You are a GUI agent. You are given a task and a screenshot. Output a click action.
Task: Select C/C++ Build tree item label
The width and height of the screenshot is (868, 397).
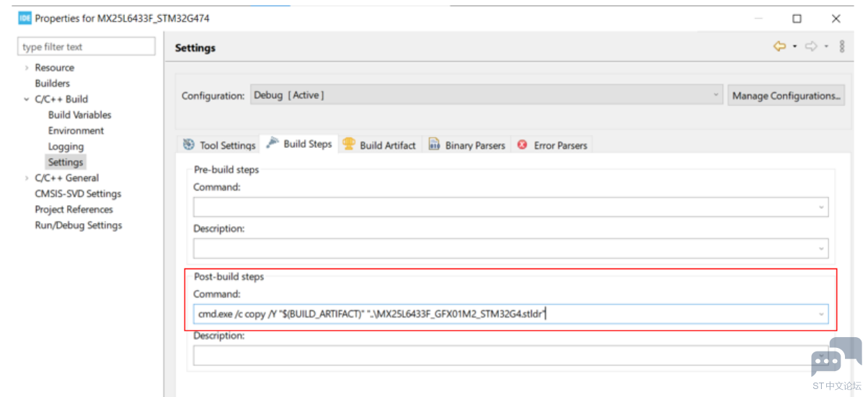tap(61, 99)
